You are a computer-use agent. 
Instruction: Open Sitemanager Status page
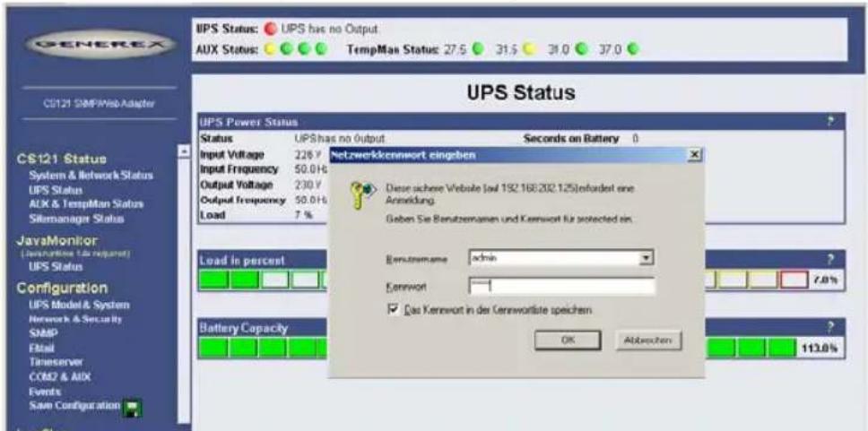coord(76,219)
